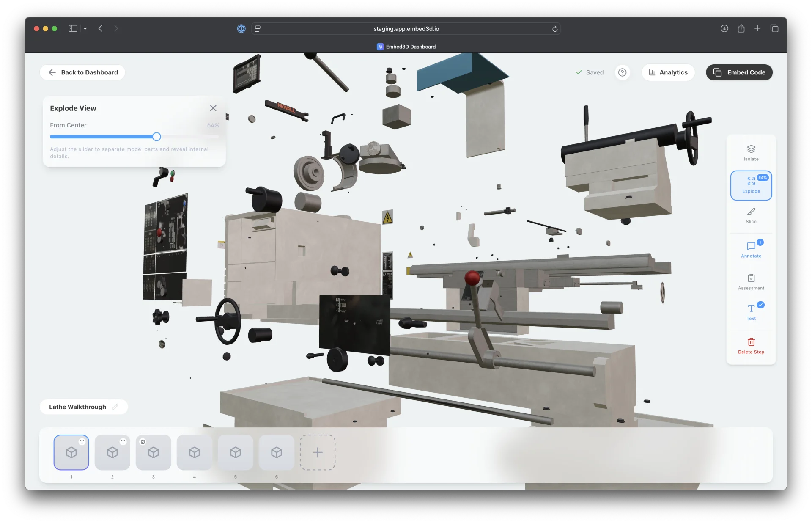
Task: Select the Text tool in the sidebar
Action: point(751,312)
